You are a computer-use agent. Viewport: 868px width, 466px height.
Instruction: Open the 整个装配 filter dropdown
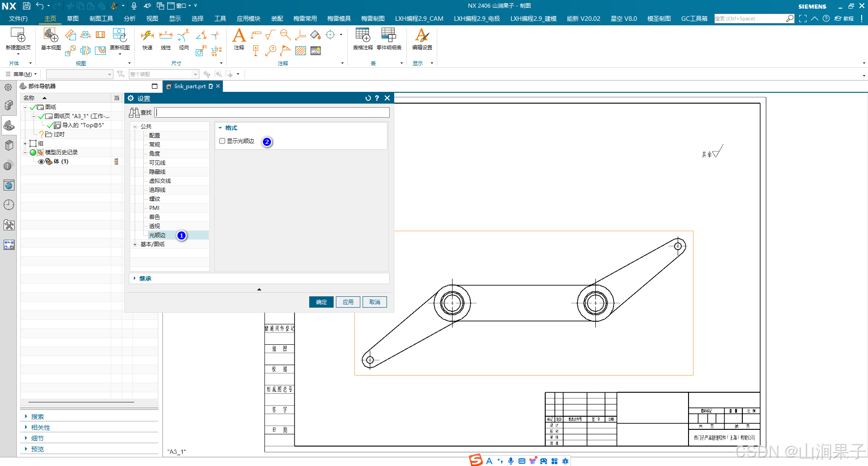pyautogui.click(x=195, y=74)
